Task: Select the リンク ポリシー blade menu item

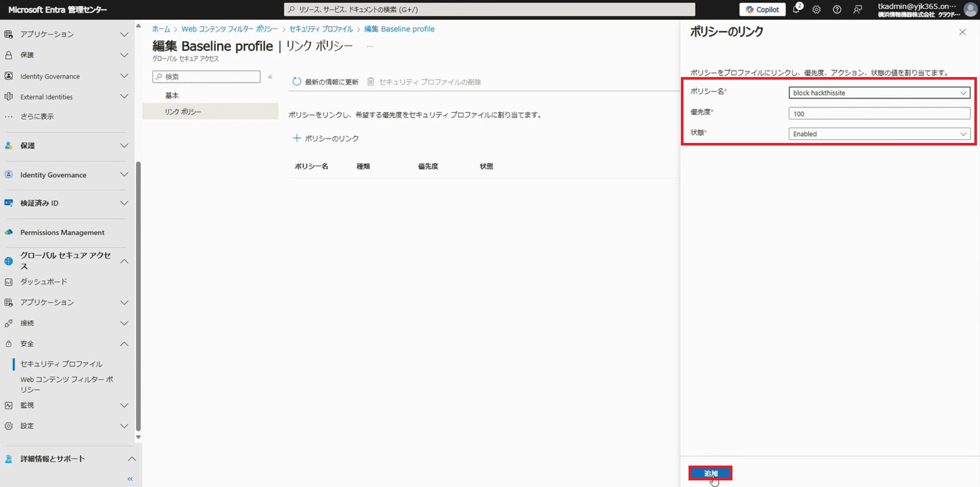Action: click(210, 111)
